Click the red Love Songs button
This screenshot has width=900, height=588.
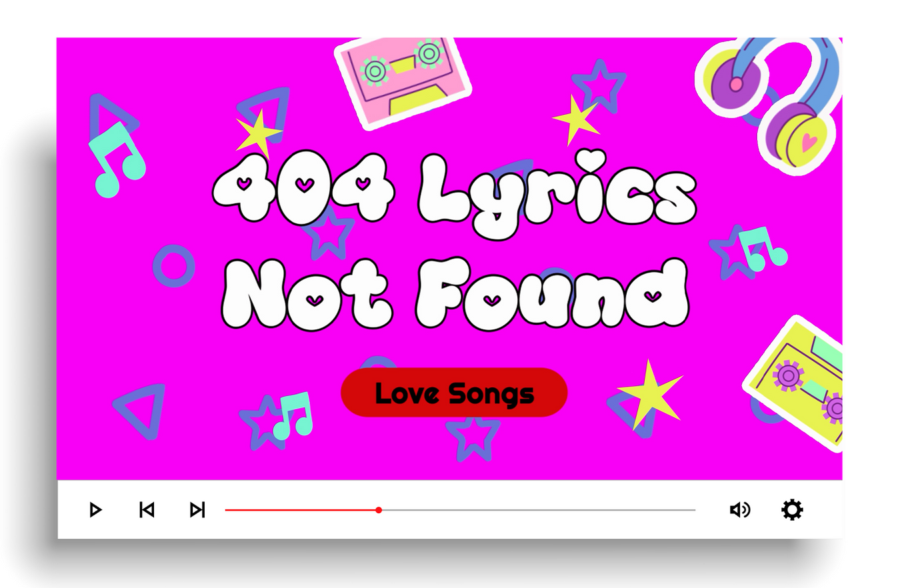[454, 393]
